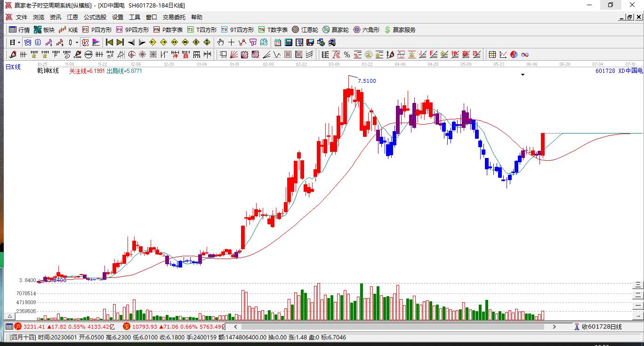The image size is (644, 346).
Task: Expand the candlestick style dropdown arrow
Action: (78, 42)
